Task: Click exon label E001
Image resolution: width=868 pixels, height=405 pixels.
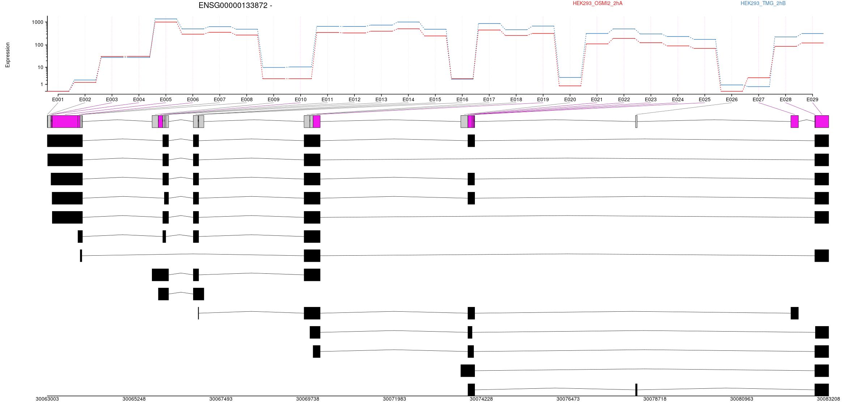Action: (58, 99)
